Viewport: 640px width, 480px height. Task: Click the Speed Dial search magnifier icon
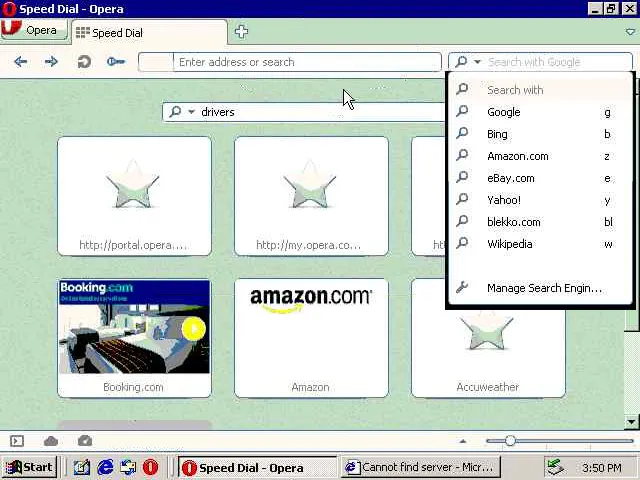point(175,111)
